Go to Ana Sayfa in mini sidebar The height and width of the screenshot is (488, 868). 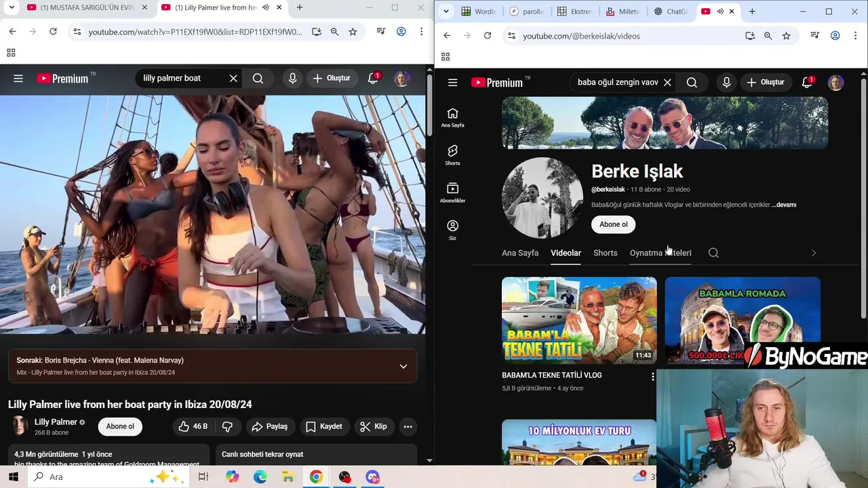pyautogui.click(x=453, y=117)
